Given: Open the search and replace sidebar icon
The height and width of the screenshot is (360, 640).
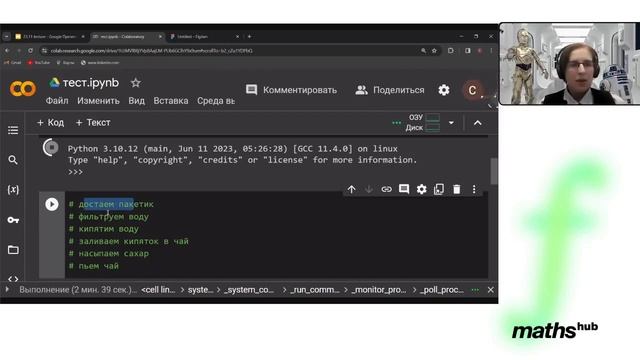Looking at the screenshot, I should [x=13, y=160].
